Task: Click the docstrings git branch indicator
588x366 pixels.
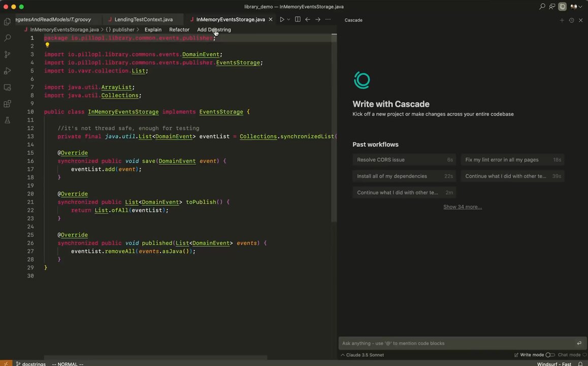Action: coord(31,364)
